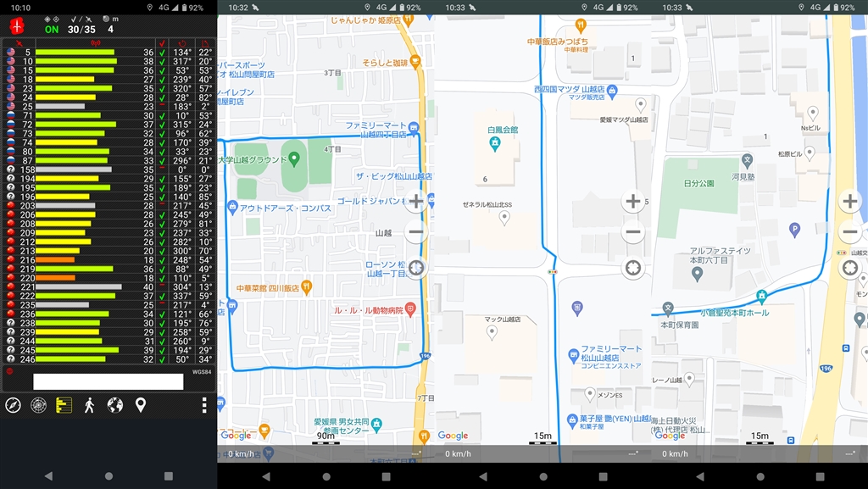Screen dimensions: 868x489
Task: Tap the 30/35 satellites-in-use counter
Action: pos(81,30)
